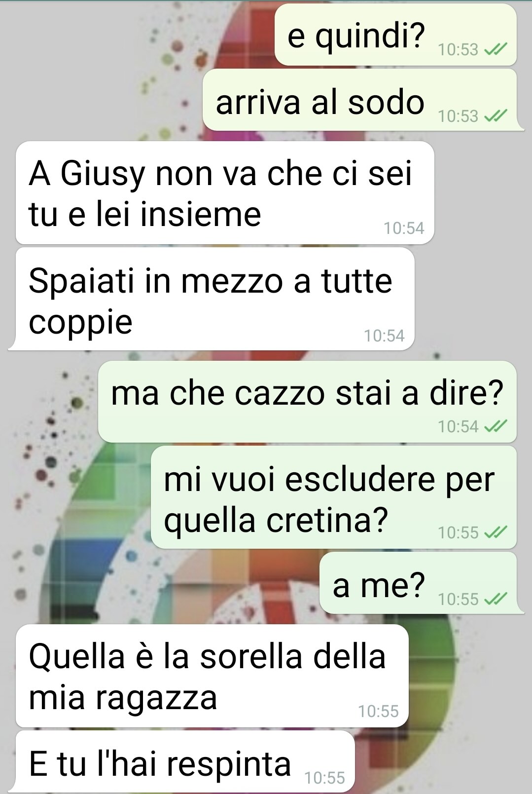Image resolution: width=532 pixels, height=794 pixels.
Task: Tap the 10:54 timestamp on the Giusy message
Action: 404,228
